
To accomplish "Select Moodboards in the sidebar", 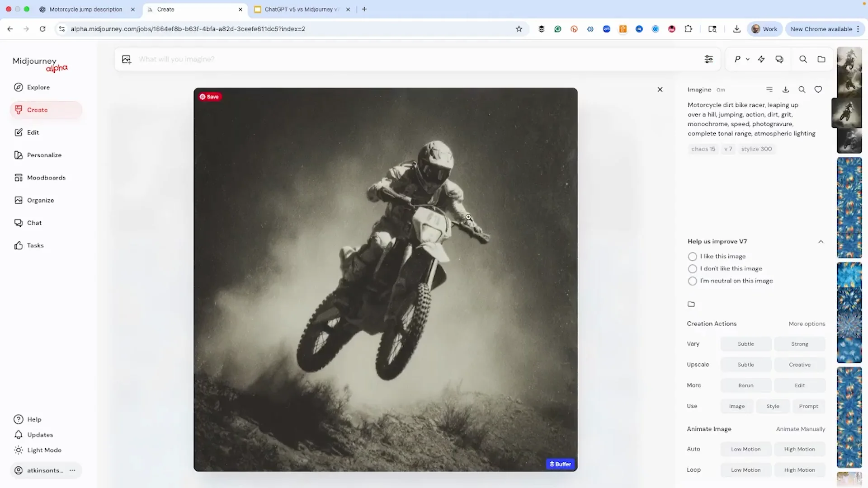I will [46, 178].
